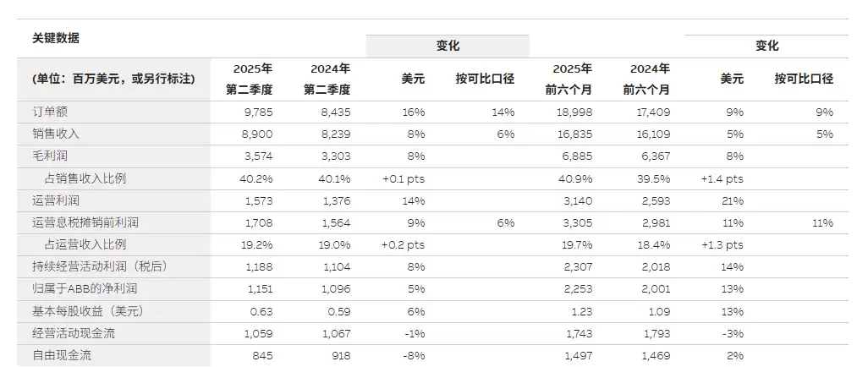Screen dimensions: 868x367
Task: Click the 经营活动现金流 row label
Action: (x=73, y=333)
